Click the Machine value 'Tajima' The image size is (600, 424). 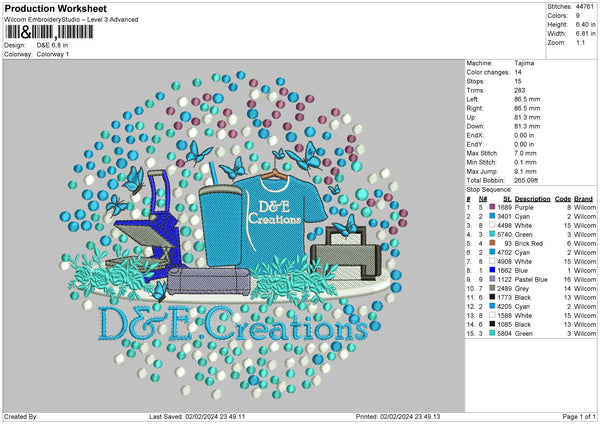(524, 63)
